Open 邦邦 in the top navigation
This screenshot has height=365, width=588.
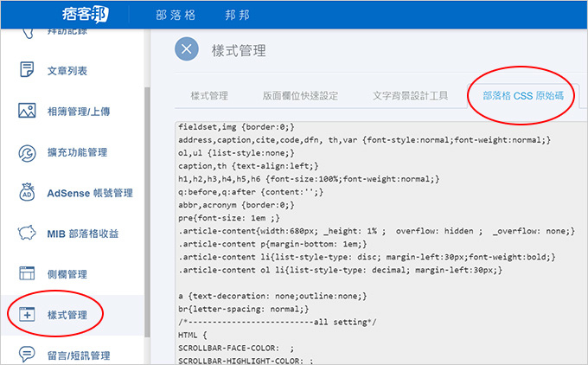237,15
